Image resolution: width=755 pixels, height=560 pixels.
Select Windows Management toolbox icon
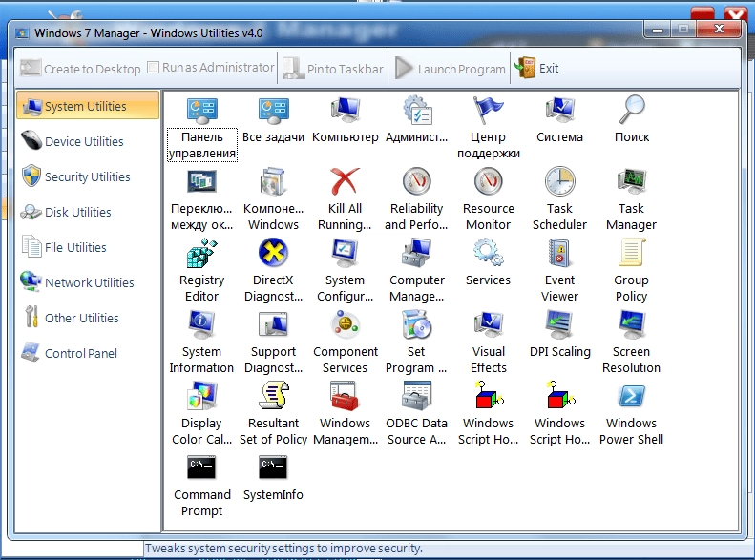tap(346, 397)
